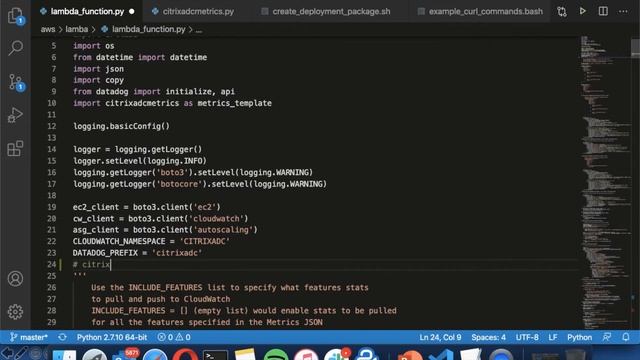
Task: Click the 'import os' line
Action: coord(93,46)
